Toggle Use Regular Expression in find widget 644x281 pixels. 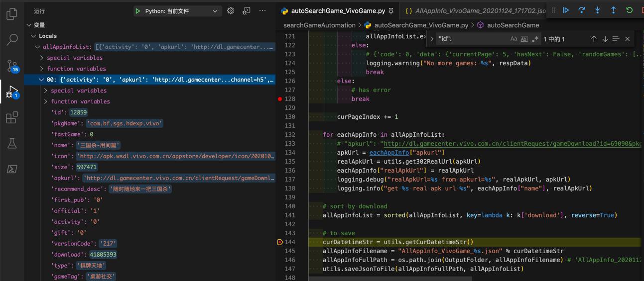[x=535, y=39]
